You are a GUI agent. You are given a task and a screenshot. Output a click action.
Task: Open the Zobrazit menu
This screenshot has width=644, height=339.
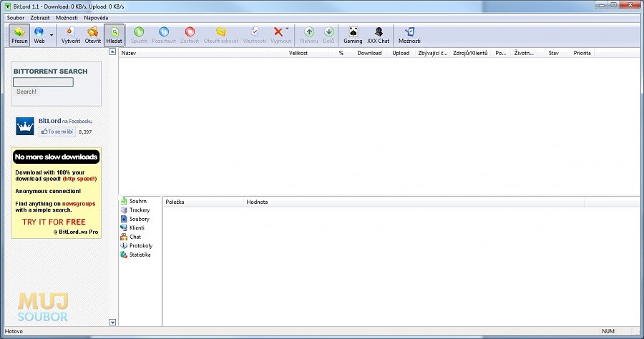(40, 18)
